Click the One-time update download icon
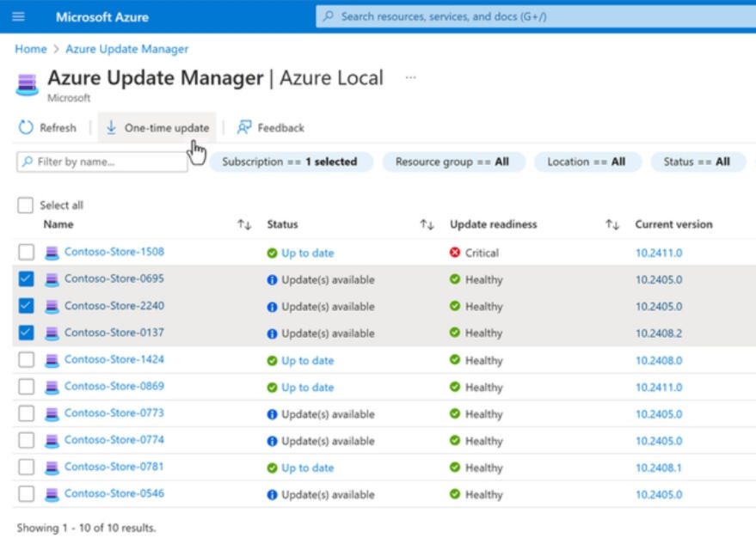Screen dimensions: 756x550 pos(111,128)
